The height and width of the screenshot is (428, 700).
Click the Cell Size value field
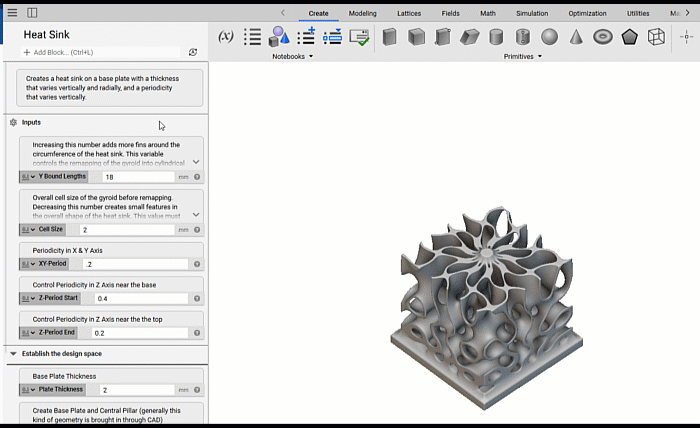(127, 230)
